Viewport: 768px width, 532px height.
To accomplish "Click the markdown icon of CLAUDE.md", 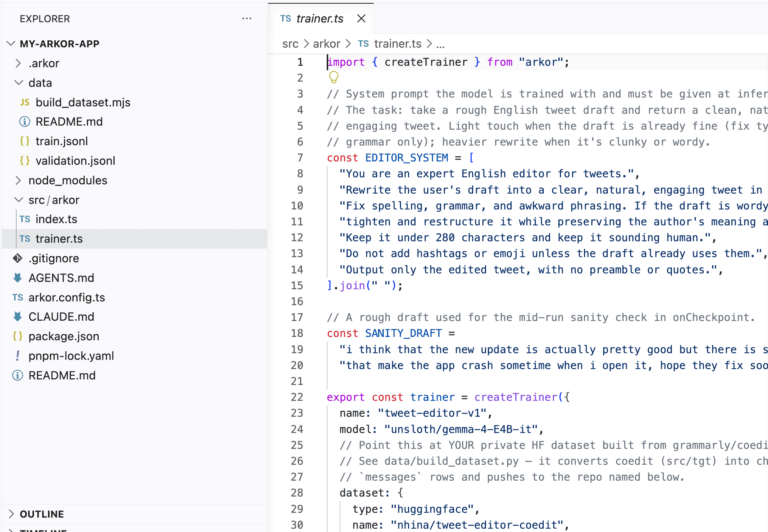I will click(17, 317).
